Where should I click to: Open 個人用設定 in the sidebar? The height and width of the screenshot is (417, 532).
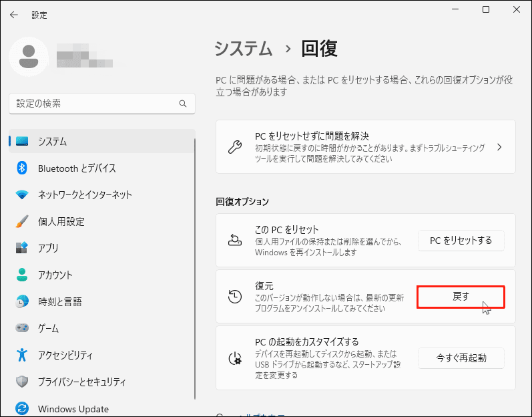coord(101,221)
